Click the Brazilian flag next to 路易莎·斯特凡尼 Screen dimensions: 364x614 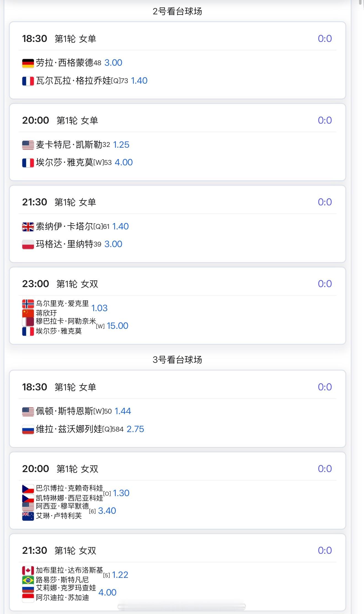tap(28, 580)
